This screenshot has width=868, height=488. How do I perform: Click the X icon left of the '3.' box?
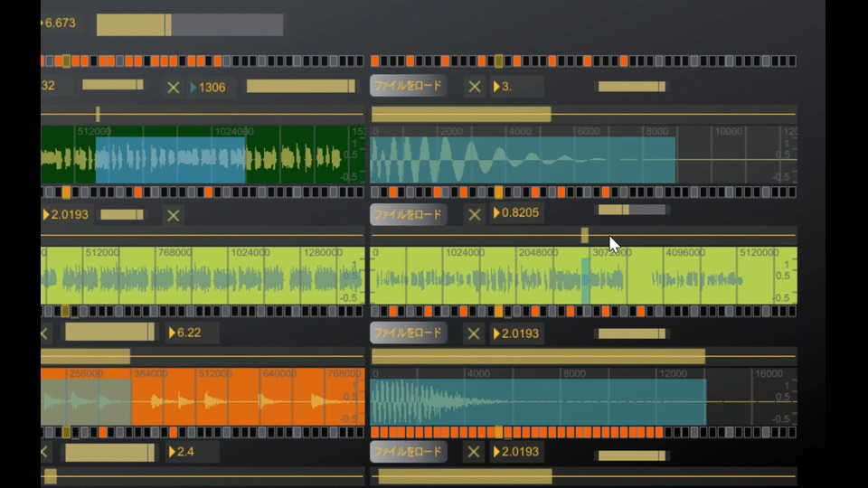click(475, 87)
